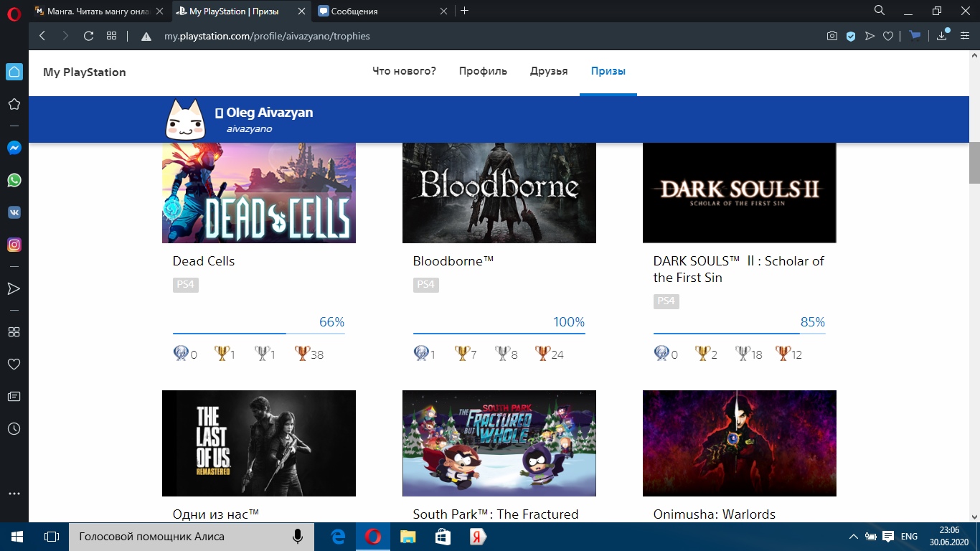This screenshot has height=551, width=980.
Task: Search open tabs magnifier icon
Action: [880, 11]
